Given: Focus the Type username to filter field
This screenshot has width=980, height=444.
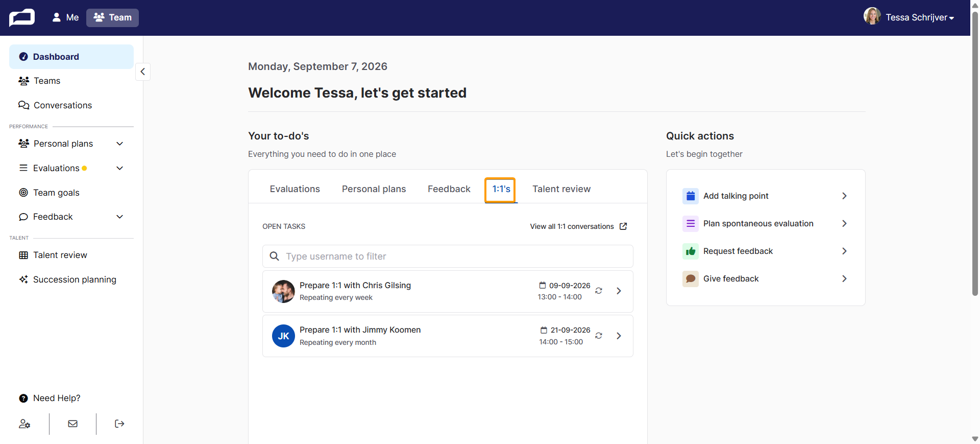Looking at the screenshot, I should 448,256.
